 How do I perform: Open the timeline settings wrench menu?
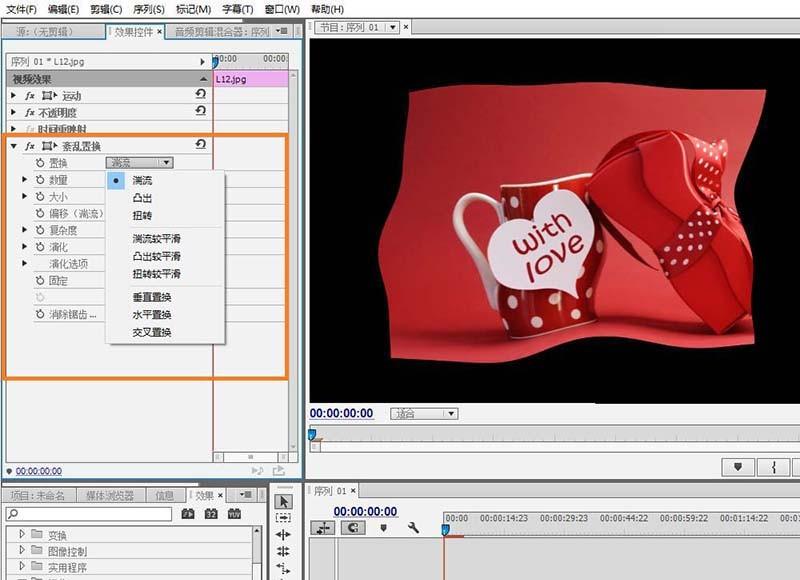412,528
